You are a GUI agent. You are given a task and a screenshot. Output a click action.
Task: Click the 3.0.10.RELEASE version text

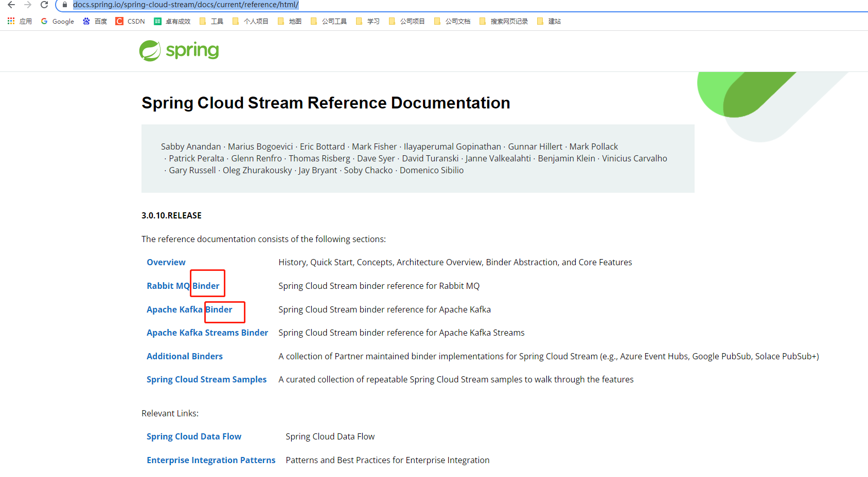(171, 215)
